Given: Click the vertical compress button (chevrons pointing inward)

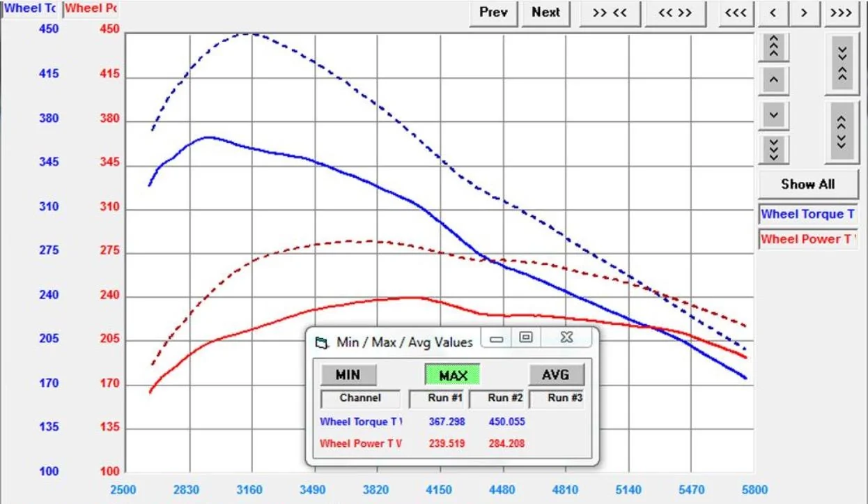Looking at the screenshot, I should coord(842,64).
